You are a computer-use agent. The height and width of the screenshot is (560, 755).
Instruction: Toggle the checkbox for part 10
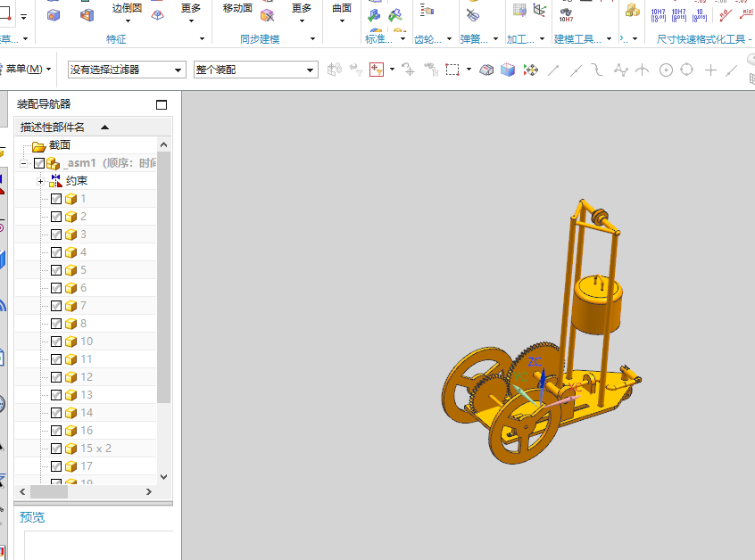(x=56, y=342)
